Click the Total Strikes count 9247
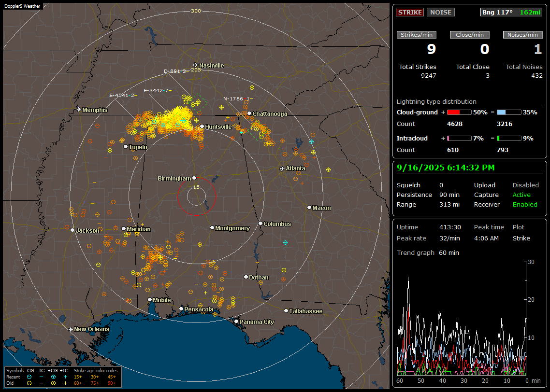Viewport: 550px width, 392px height. (x=428, y=76)
